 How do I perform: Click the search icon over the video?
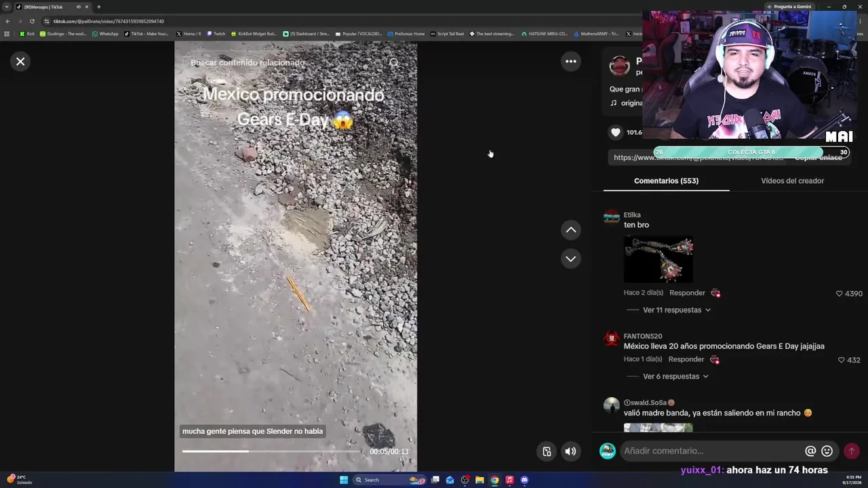pyautogui.click(x=394, y=63)
